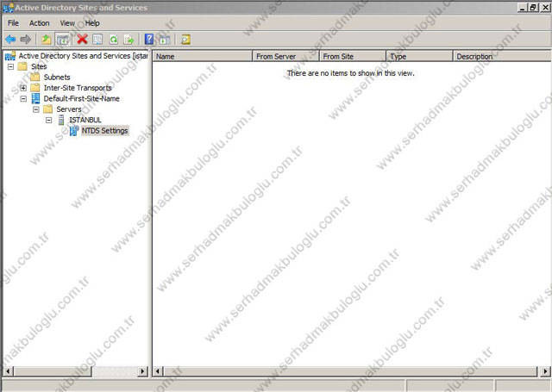Sort by the From Server column header
The width and height of the screenshot is (552, 392).
pos(285,56)
